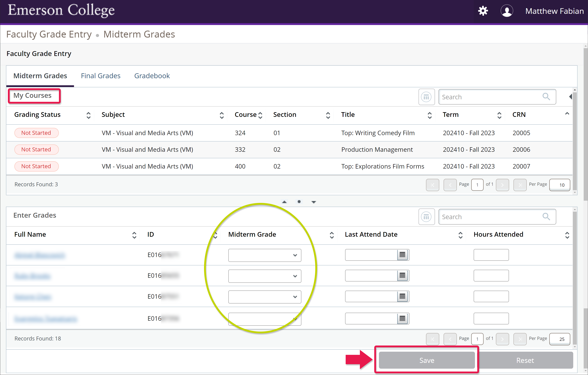Screen dimensions: 588x375
Task: Open column settings icon in Enter Grades
Action: click(x=426, y=217)
